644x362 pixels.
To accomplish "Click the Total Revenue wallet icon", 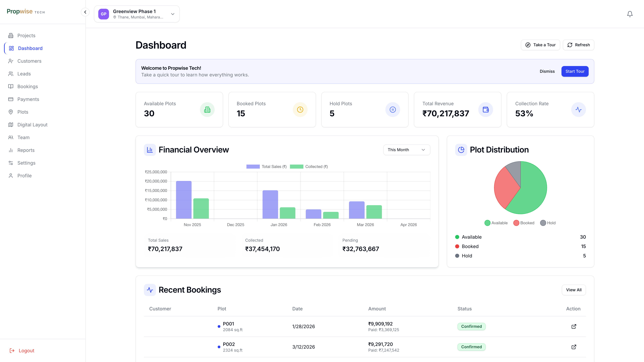I will tap(486, 109).
